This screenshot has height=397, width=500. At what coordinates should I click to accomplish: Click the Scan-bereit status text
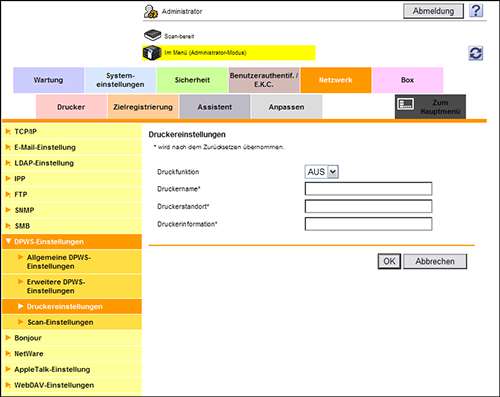[179, 36]
